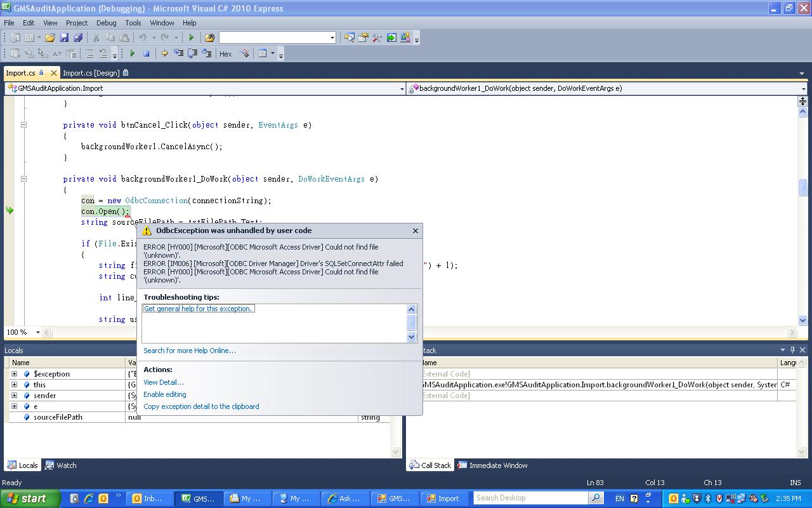Click the Search Desktop input field
Screen dimensions: 812x508
[x=530, y=498]
